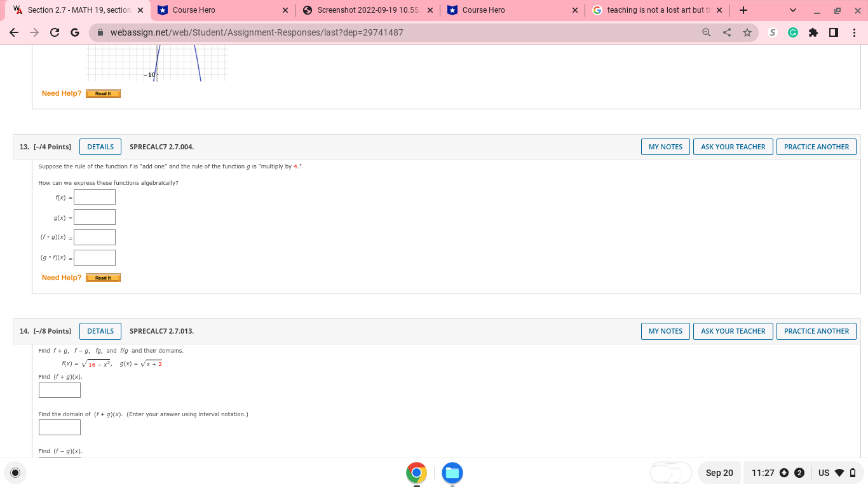Click PRACTICE ANOTHER for question 14
Image resolution: width=868 pixels, height=488 pixels.
point(816,331)
